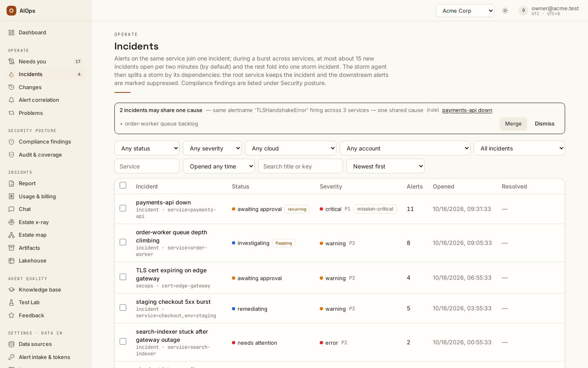588x368 pixels.
Task: Click the Needs you sidebar icon
Action: [11, 62]
